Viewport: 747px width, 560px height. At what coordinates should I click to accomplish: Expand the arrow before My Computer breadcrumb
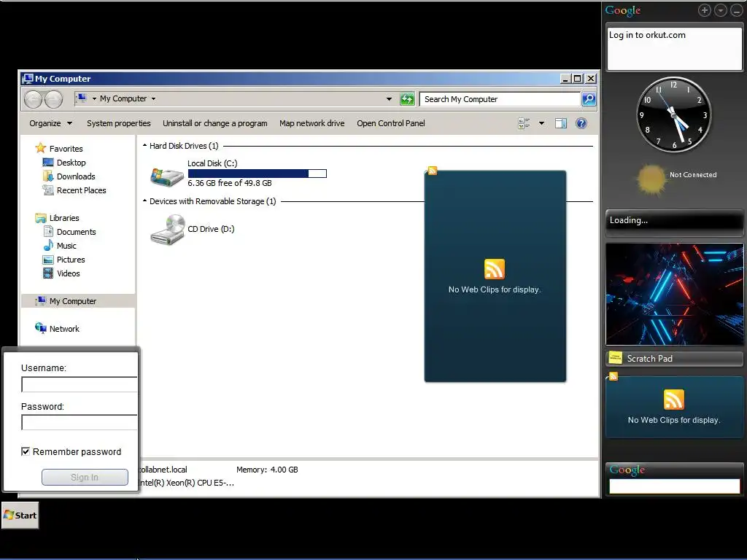click(x=94, y=98)
